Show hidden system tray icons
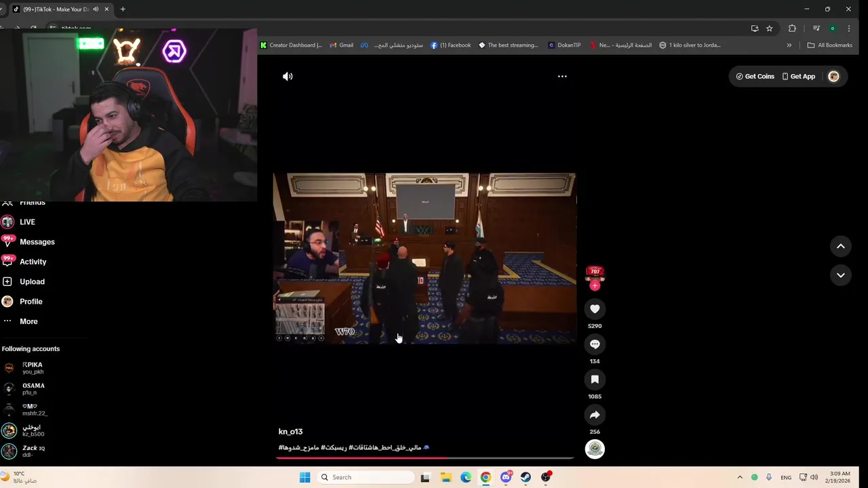The image size is (868, 488). 740,477
